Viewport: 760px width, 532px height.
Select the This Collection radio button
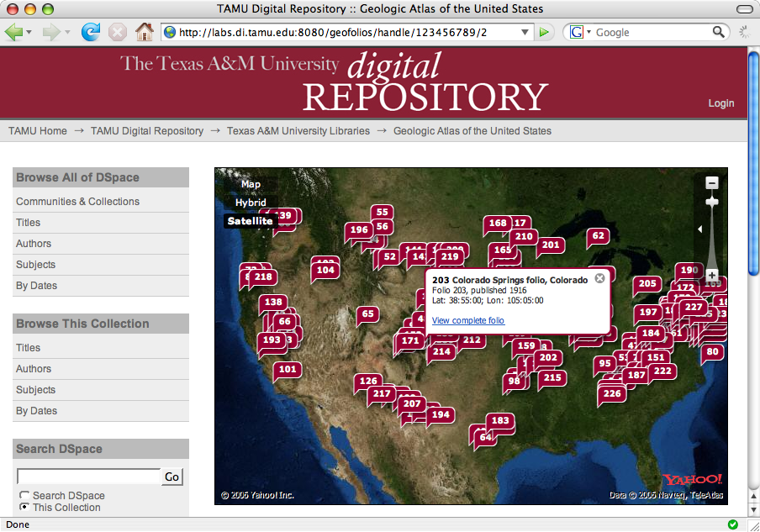[x=24, y=508]
